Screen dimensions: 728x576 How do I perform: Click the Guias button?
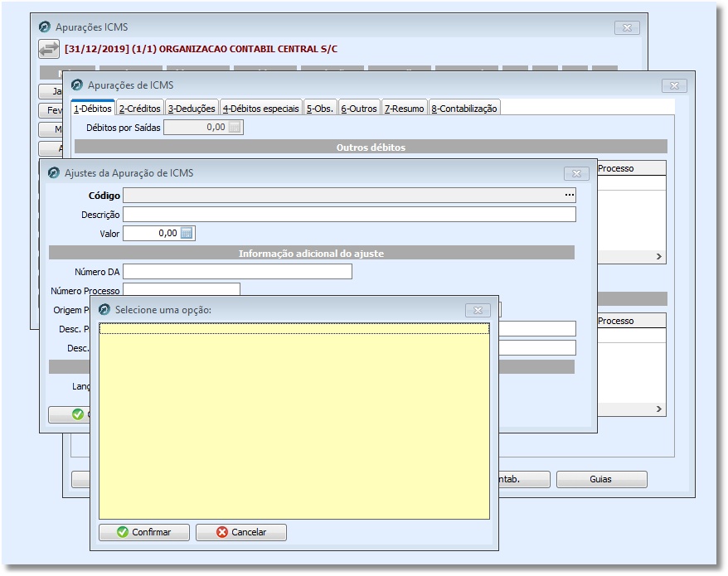click(x=602, y=479)
